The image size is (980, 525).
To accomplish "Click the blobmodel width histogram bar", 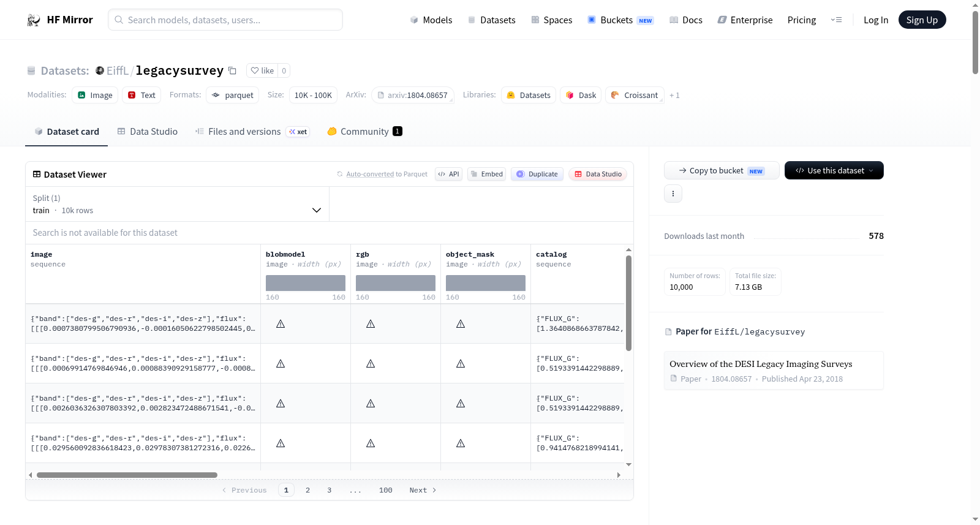I will click(x=306, y=283).
